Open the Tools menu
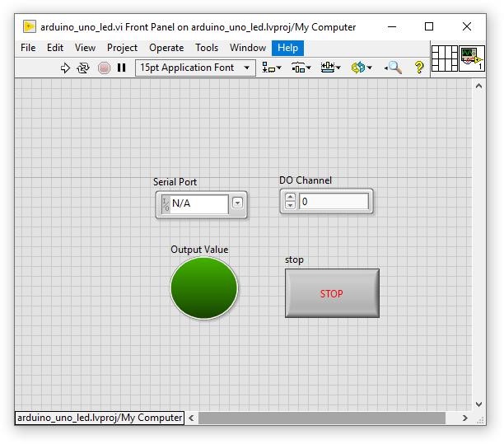This screenshot has height=444, width=504. click(207, 48)
